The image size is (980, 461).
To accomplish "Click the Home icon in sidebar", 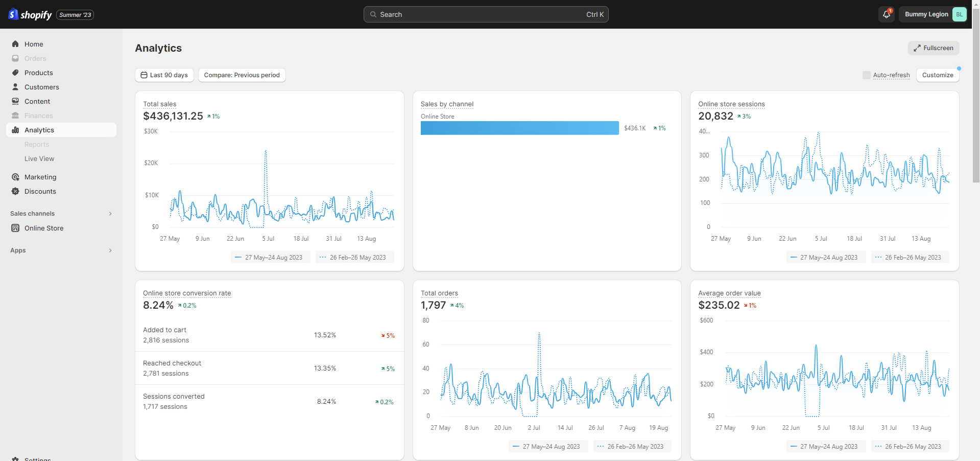I will 15,44.
